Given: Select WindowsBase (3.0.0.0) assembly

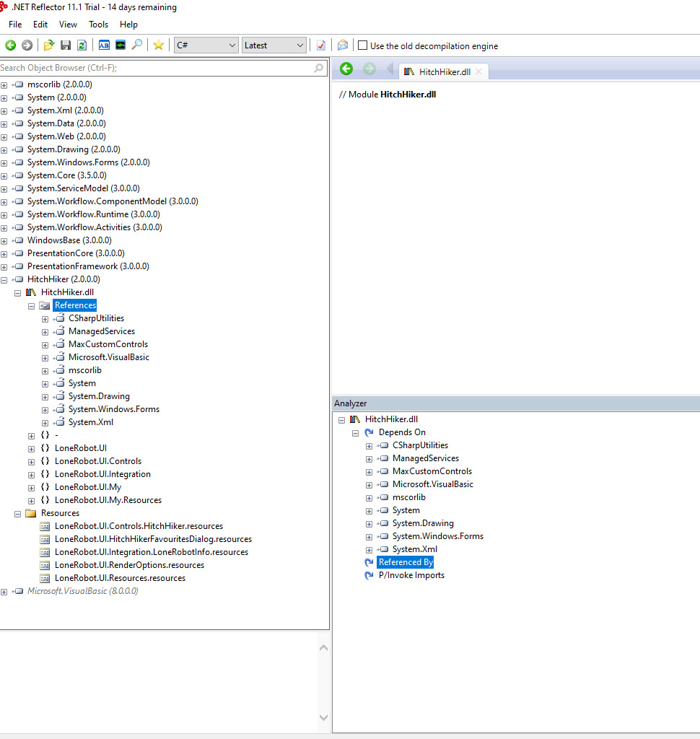Looking at the screenshot, I should (69, 240).
